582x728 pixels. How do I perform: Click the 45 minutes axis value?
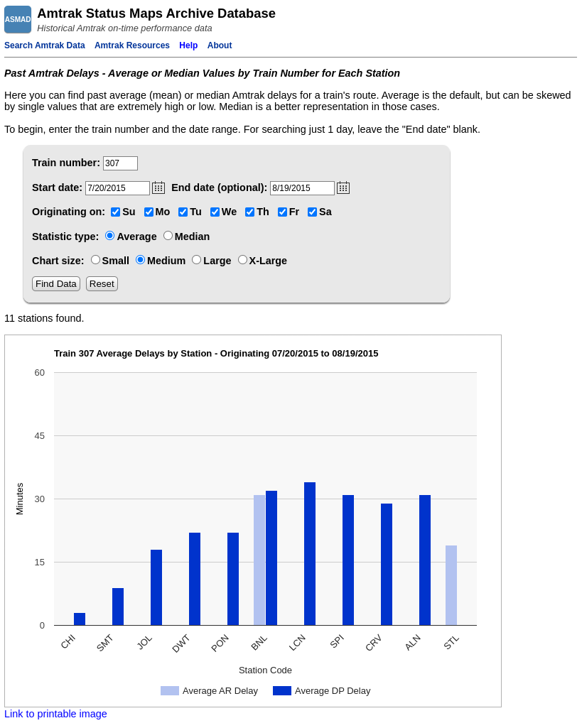pos(40,436)
